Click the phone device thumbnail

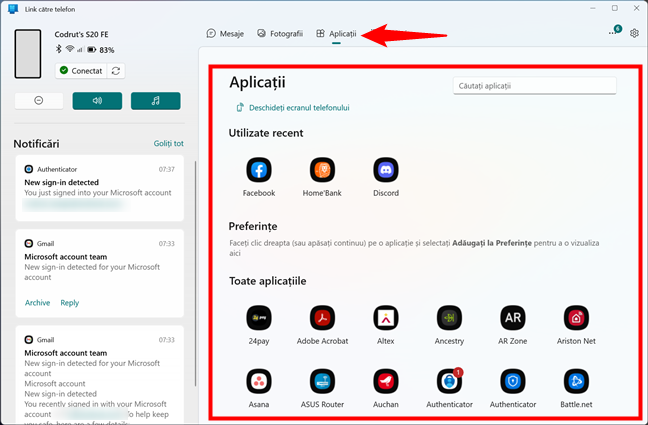(28, 54)
